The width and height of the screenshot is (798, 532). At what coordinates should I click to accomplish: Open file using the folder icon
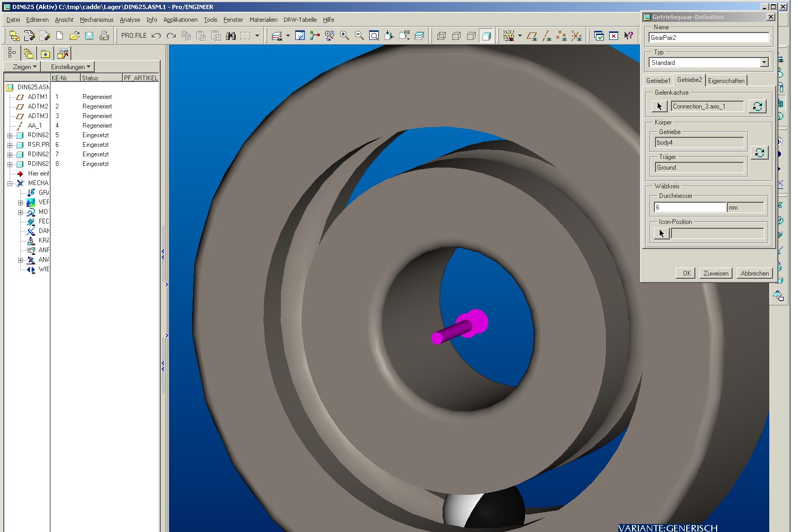(74, 36)
